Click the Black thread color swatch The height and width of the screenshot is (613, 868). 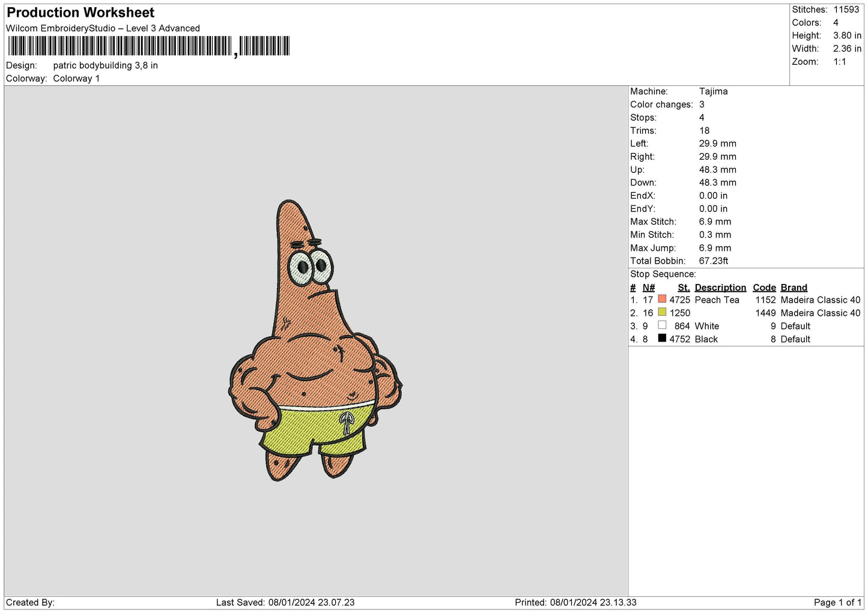(x=662, y=338)
